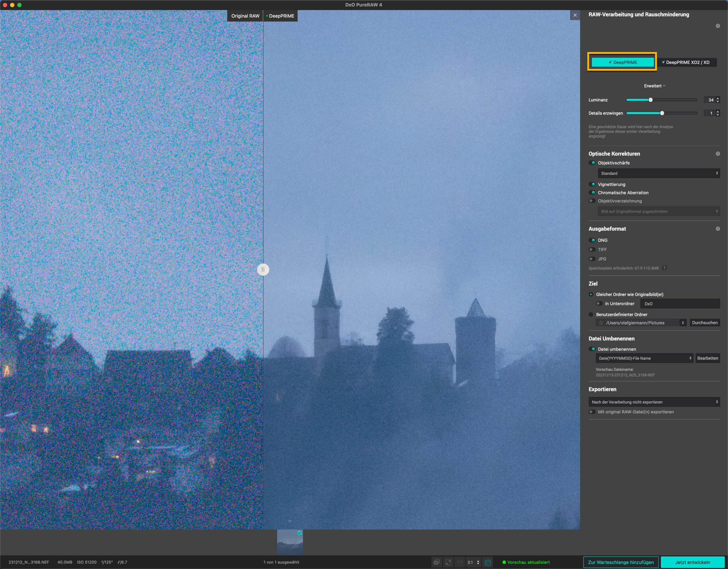
Task: Enable JPG output format
Action: click(592, 259)
